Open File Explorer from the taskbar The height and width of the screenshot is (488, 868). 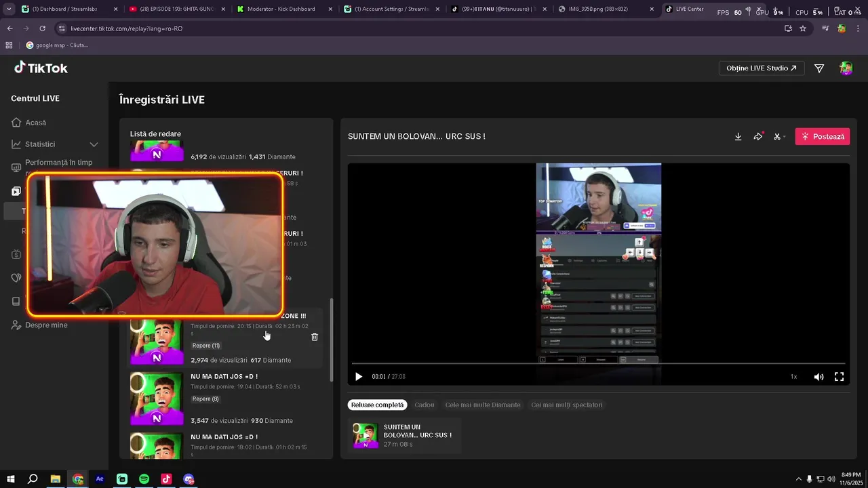pos(56,479)
